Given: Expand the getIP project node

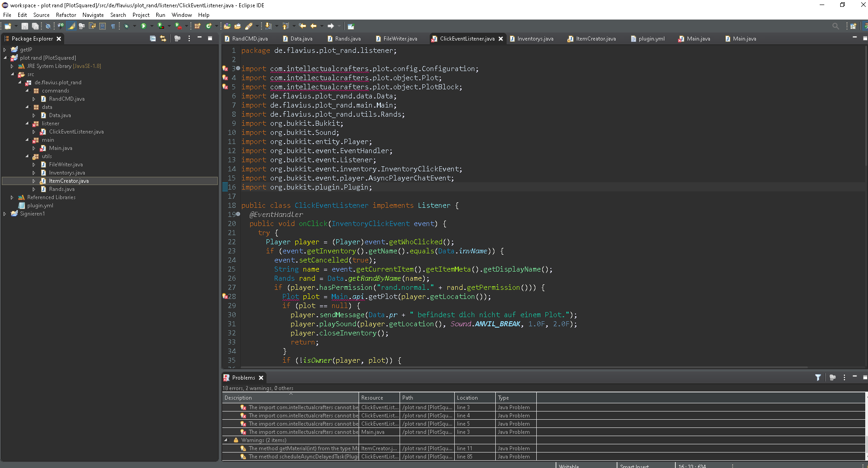Looking at the screenshot, I should point(5,50).
